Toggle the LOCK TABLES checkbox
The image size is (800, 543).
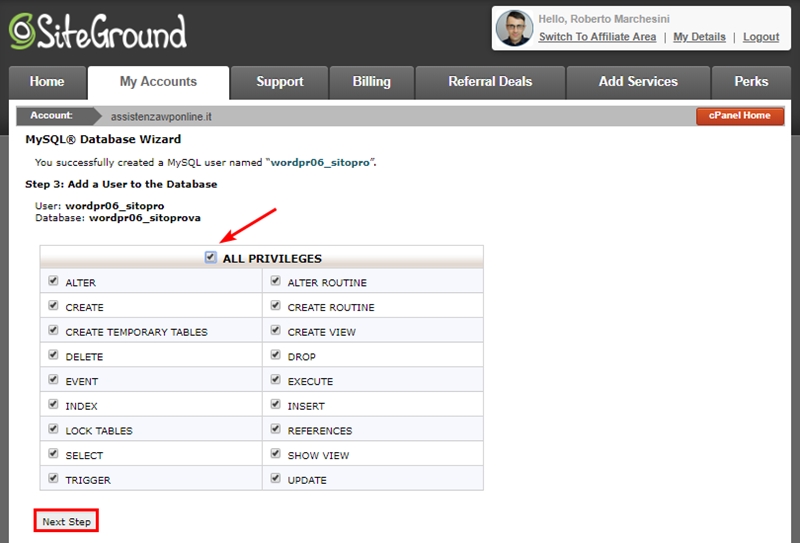pos(53,429)
